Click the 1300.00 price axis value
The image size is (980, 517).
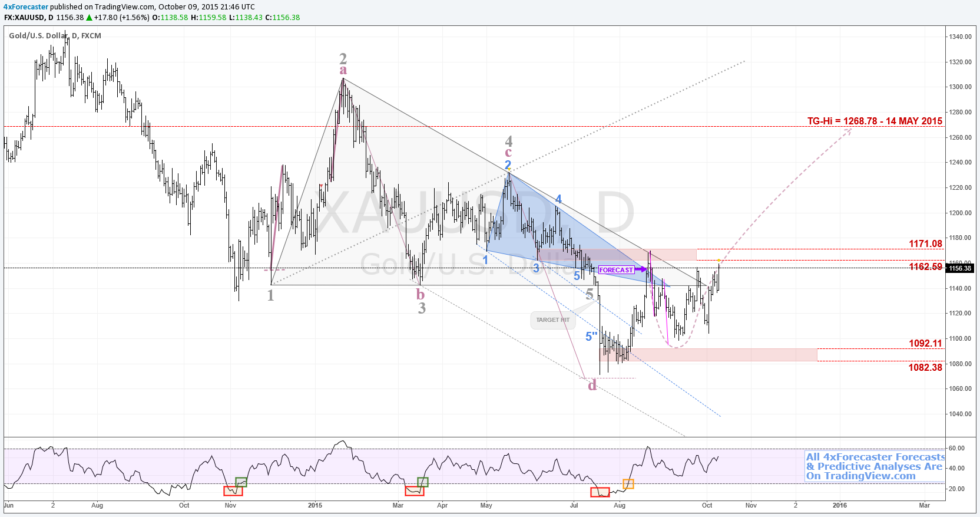tap(960, 87)
